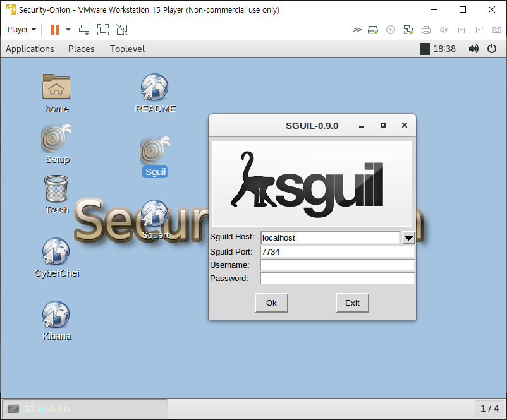Maximize the SGUIL-0.9.0 dialog
Image resolution: width=507 pixels, height=420 pixels.
click(x=383, y=125)
